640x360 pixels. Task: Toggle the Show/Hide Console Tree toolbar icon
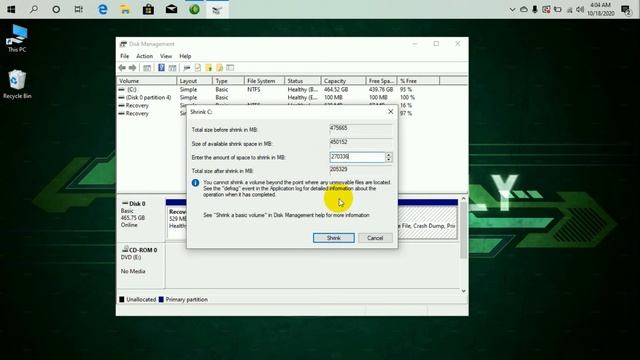click(x=147, y=68)
